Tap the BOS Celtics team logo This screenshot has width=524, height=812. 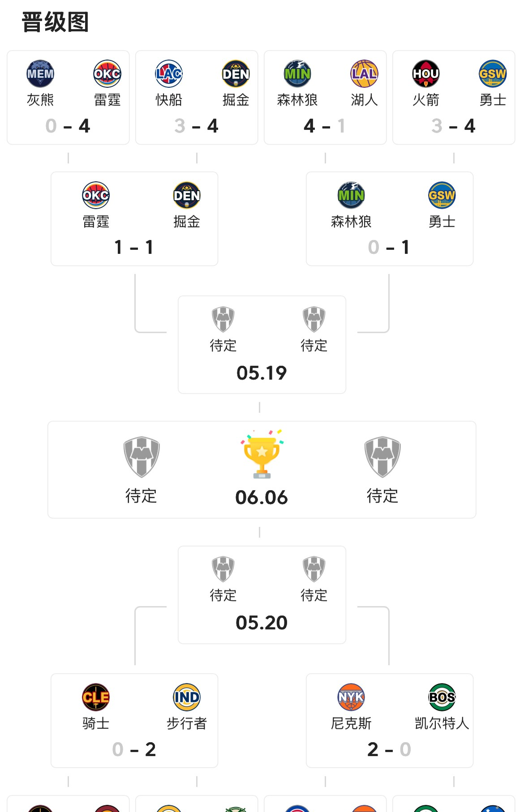[x=442, y=697]
